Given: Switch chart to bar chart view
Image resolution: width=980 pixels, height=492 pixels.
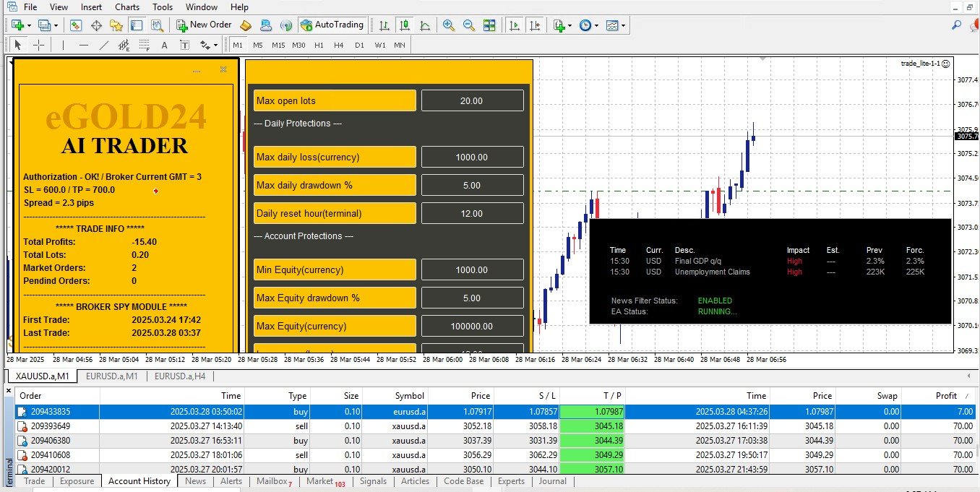Looking at the screenshot, I should click(384, 25).
